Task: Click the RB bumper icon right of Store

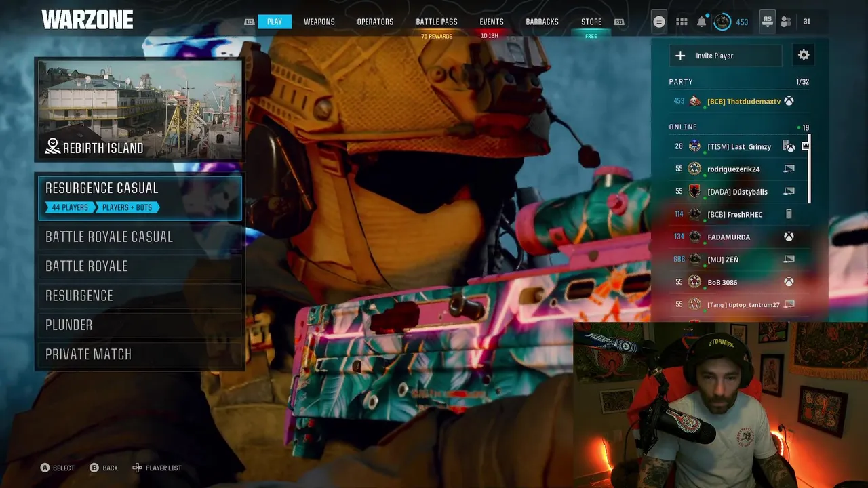Action: click(618, 22)
